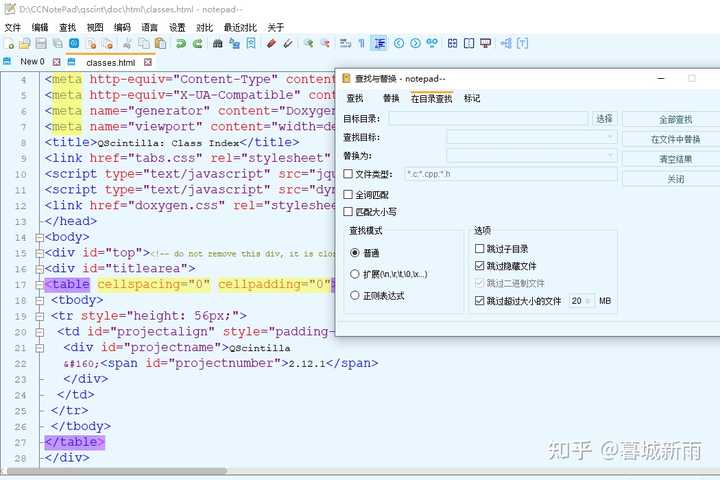Click the file type filter field

tap(511, 174)
